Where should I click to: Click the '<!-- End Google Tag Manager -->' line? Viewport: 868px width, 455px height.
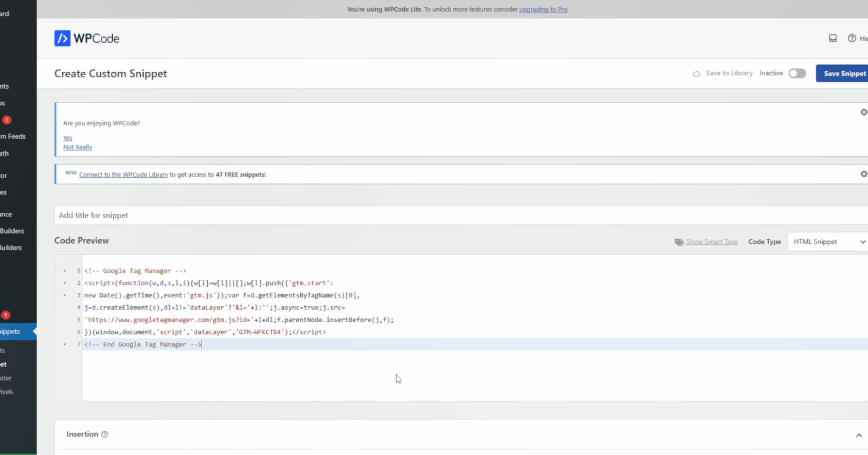(x=143, y=344)
